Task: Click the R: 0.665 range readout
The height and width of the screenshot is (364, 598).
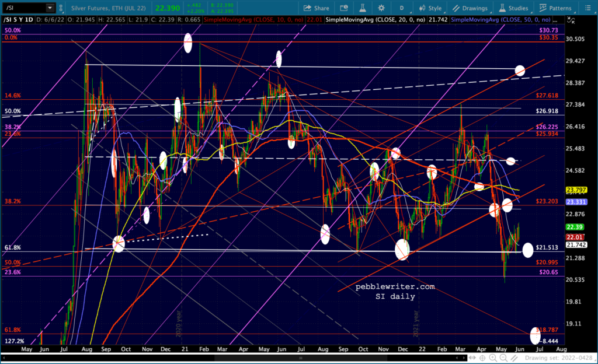Action: (x=190, y=19)
